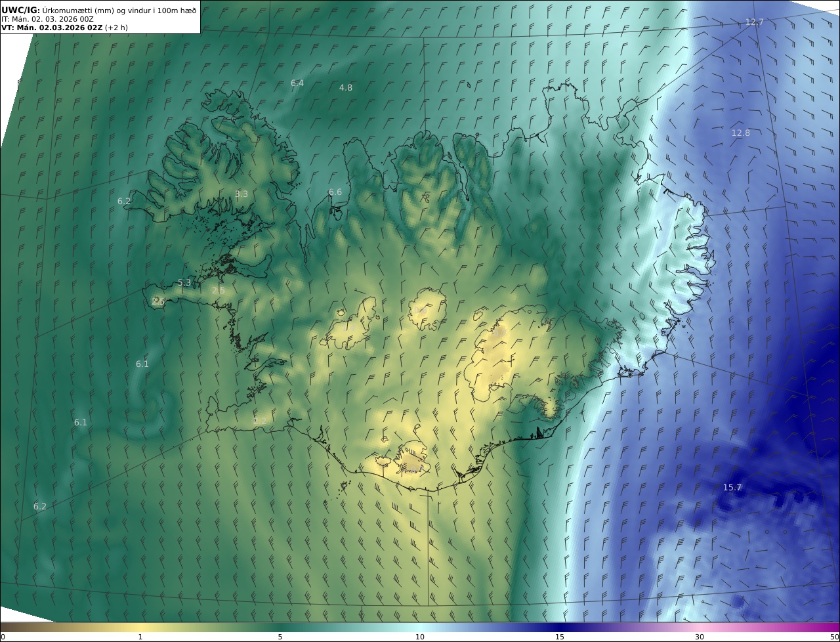Click the 5.3 value label on the map
This screenshot has width=840, height=642.
[184, 283]
